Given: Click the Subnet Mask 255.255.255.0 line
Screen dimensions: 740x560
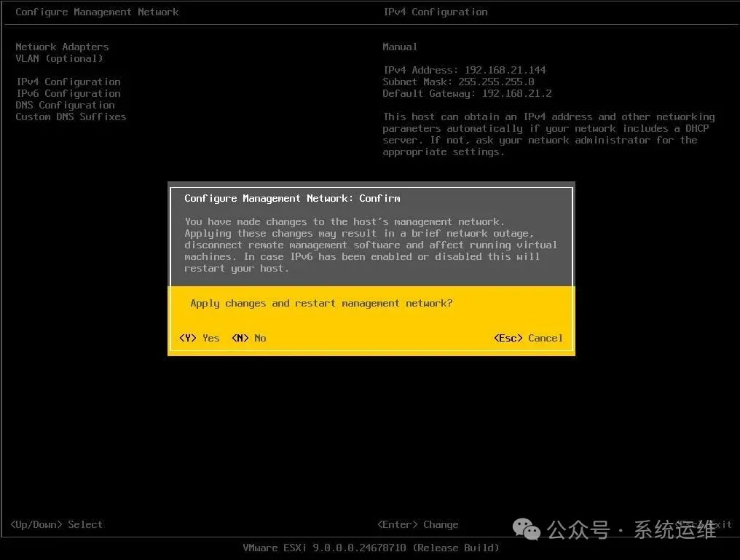Looking at the screenshot, I should 458,82.
